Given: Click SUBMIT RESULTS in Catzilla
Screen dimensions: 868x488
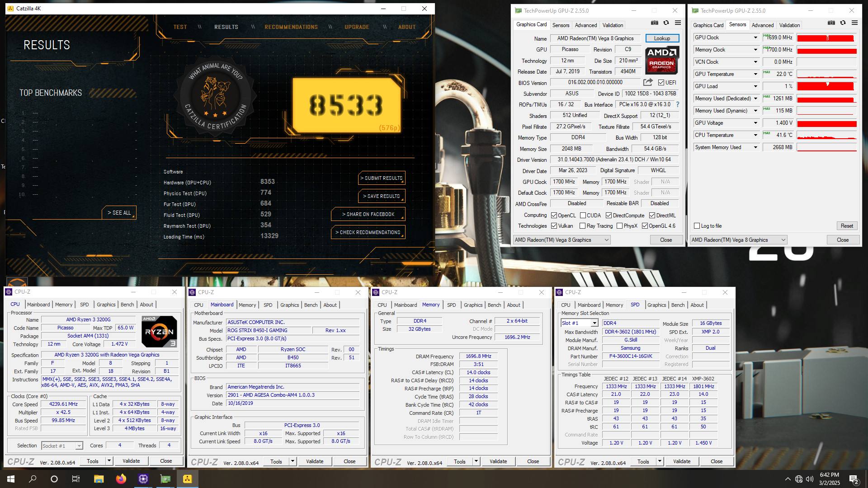Looking at the screenshot, I should [x=382, y=178].
